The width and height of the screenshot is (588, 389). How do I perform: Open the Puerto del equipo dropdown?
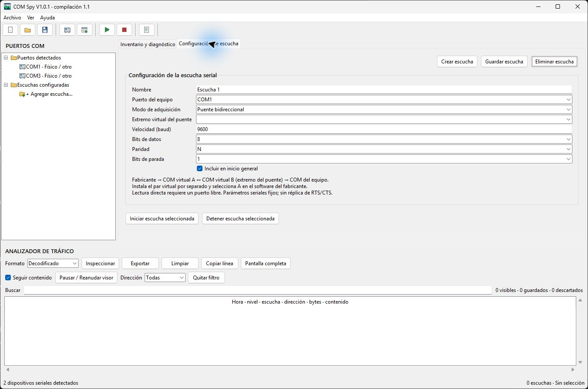click(384, 100)
